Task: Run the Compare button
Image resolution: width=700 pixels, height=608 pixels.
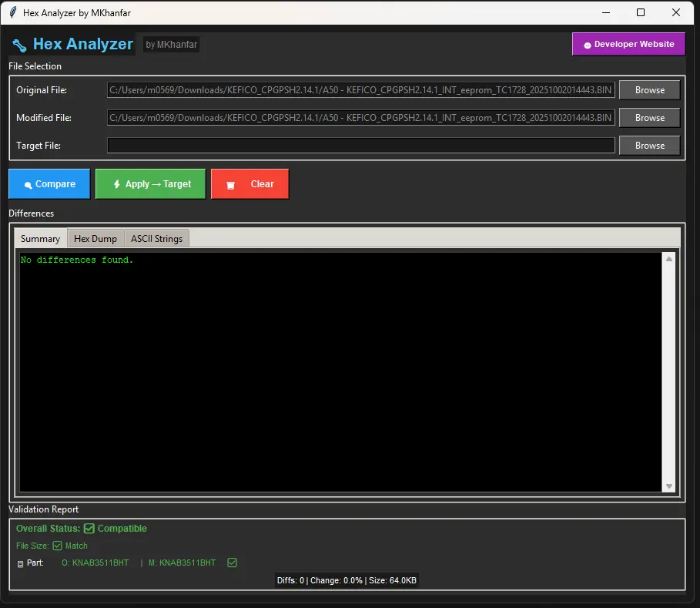Action: click(49, 184)
